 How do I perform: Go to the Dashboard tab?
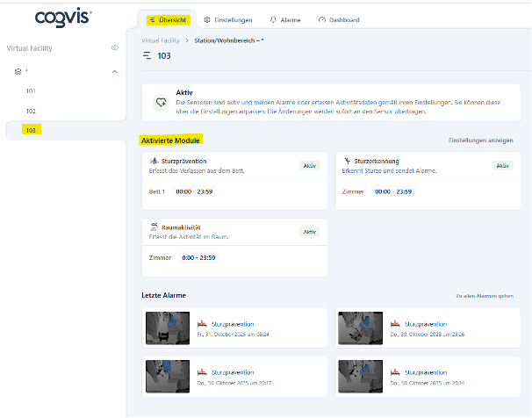pos(341,19)
